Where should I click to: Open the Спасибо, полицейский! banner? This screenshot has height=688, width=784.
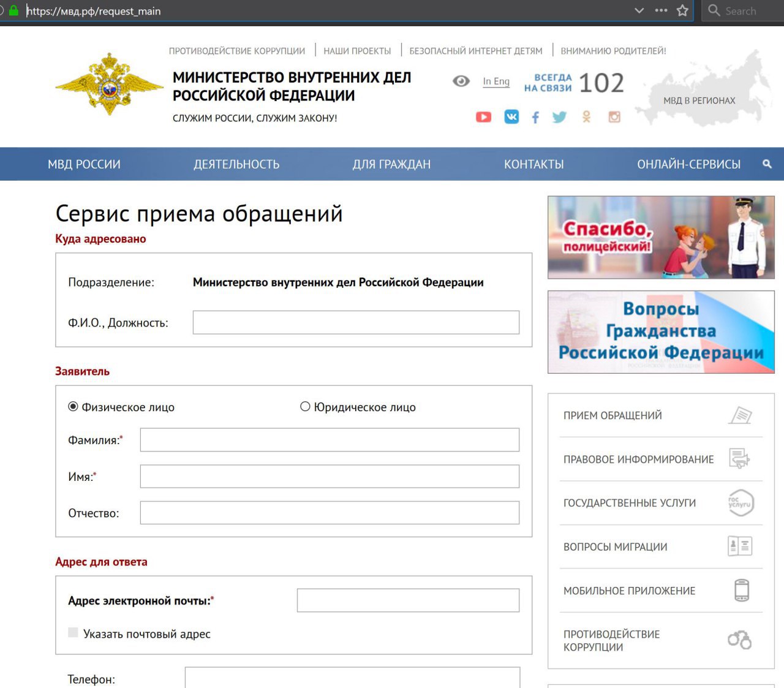(661, 238)
